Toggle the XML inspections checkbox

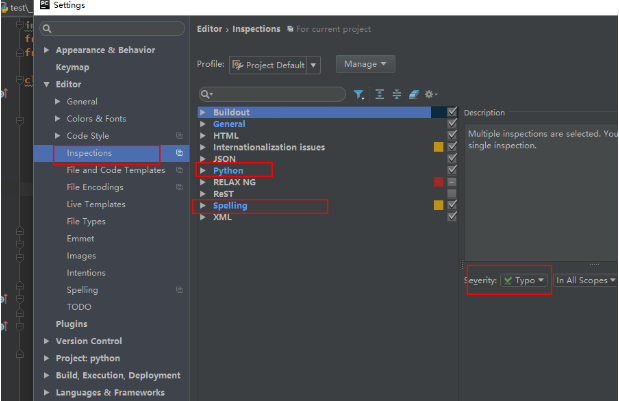point(453,217)
